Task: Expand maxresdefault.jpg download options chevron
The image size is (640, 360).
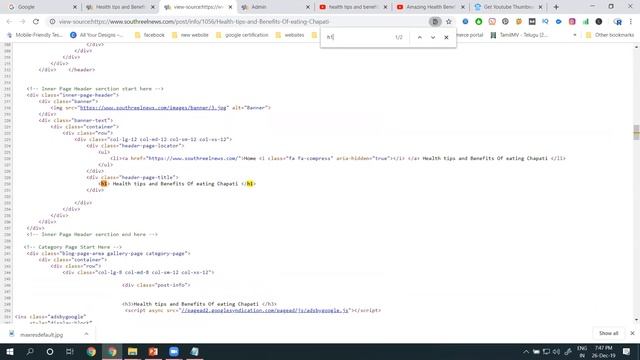Action: [x=86, y=334]
